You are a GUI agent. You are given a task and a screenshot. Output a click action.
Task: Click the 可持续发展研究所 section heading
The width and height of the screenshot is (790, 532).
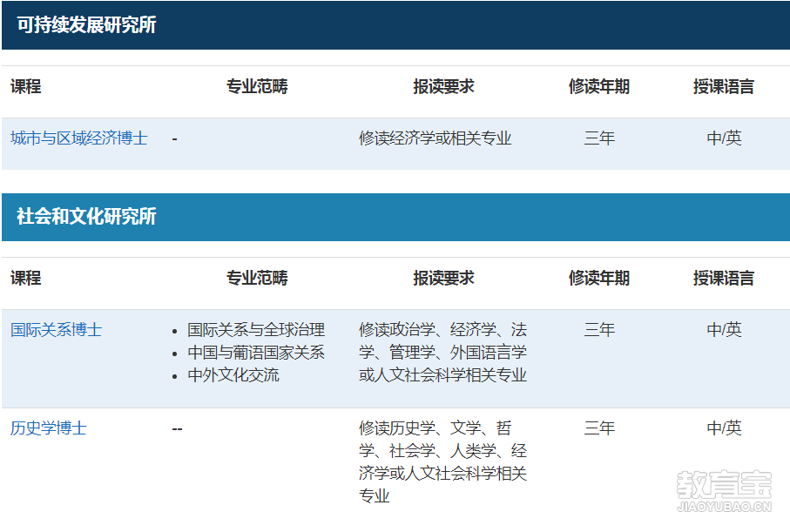86,24
